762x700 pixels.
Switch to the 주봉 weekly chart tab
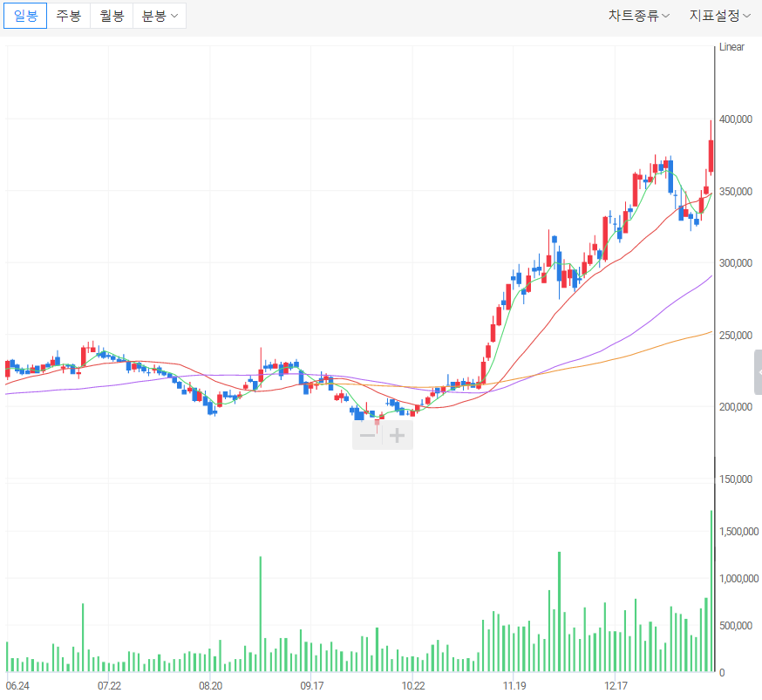69,16
